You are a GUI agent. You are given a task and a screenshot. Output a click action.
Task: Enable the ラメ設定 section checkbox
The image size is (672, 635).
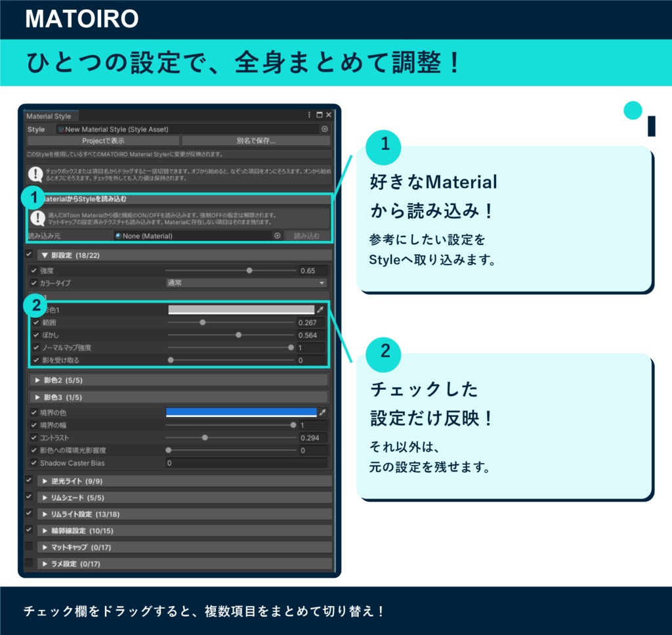pos(29,563)
